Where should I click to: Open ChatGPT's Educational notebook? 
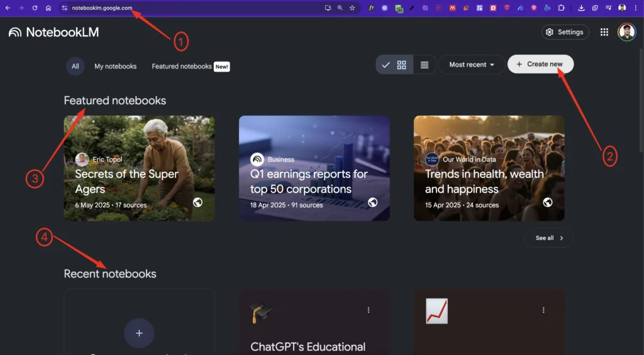point(314,322)
